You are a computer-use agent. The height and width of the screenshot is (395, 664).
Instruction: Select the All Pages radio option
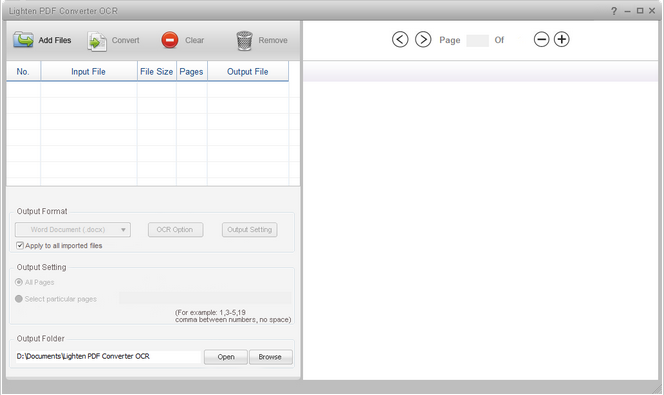point(19,282)
